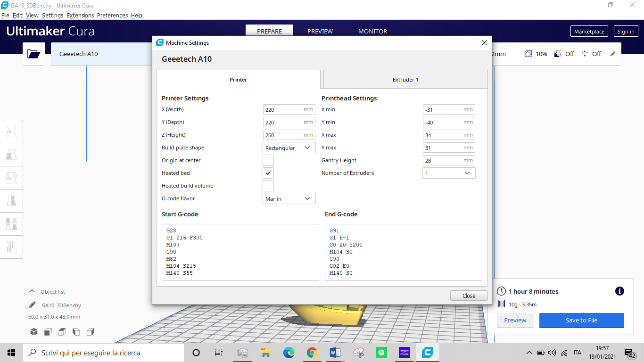Click pencil icon next to GA10_3DBenchy
Viewport: 644px width, 362px height.
pos(32,305)
